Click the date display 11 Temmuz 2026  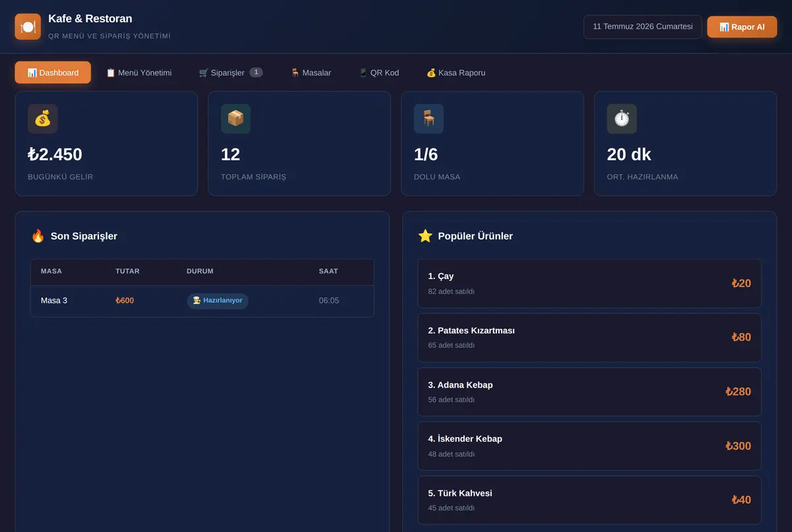pos(643,27)
